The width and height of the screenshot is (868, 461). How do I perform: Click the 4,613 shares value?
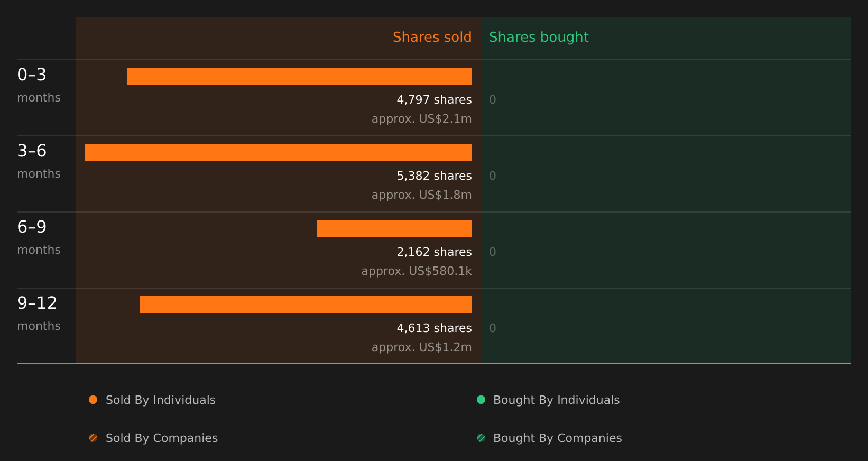tap(435, 328)
